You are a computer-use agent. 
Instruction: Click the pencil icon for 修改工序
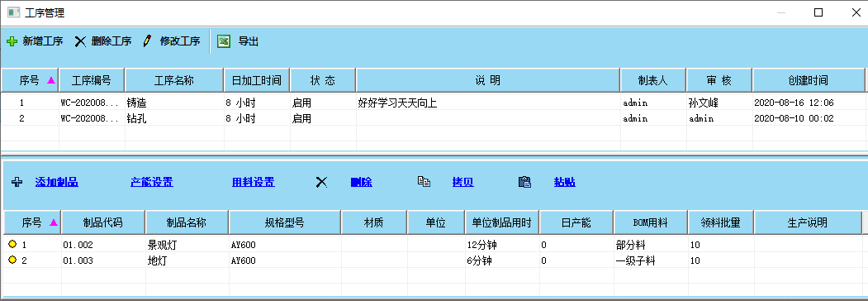coord(147,41)
